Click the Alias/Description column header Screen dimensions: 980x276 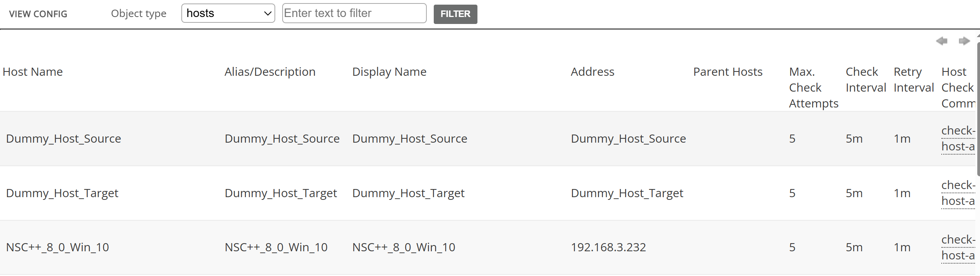tap(270, 72)
